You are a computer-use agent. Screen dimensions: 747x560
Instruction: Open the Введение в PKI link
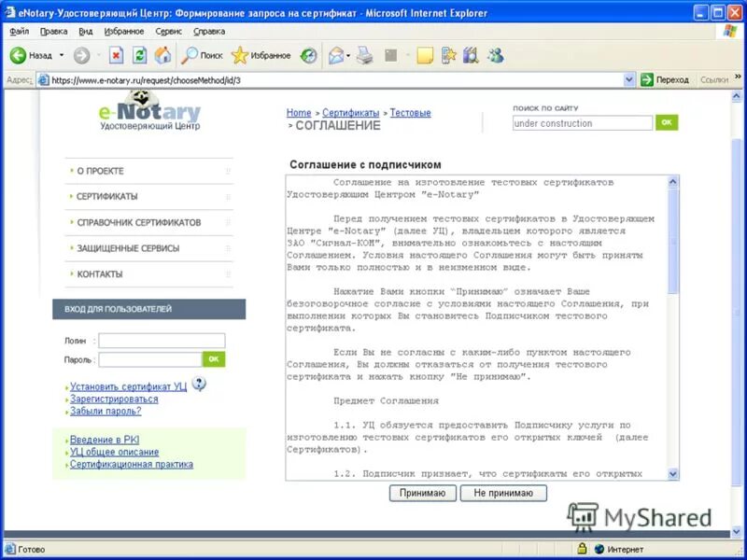105,440
